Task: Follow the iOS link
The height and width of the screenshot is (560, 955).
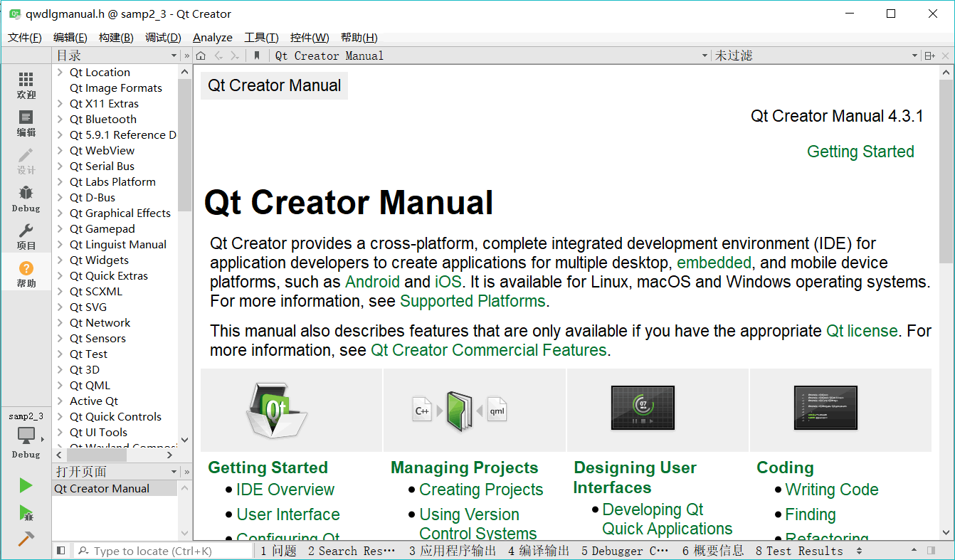Action: 448,282
